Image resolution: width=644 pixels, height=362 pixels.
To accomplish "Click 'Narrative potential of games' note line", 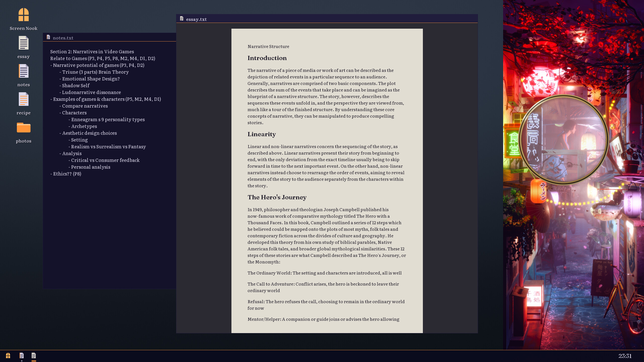I will pos(97,65).
